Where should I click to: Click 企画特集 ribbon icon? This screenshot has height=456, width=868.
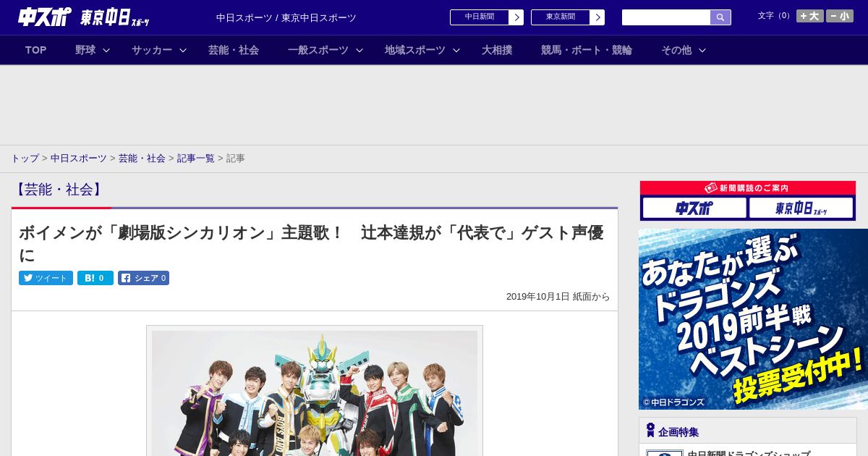coord(650,430)
